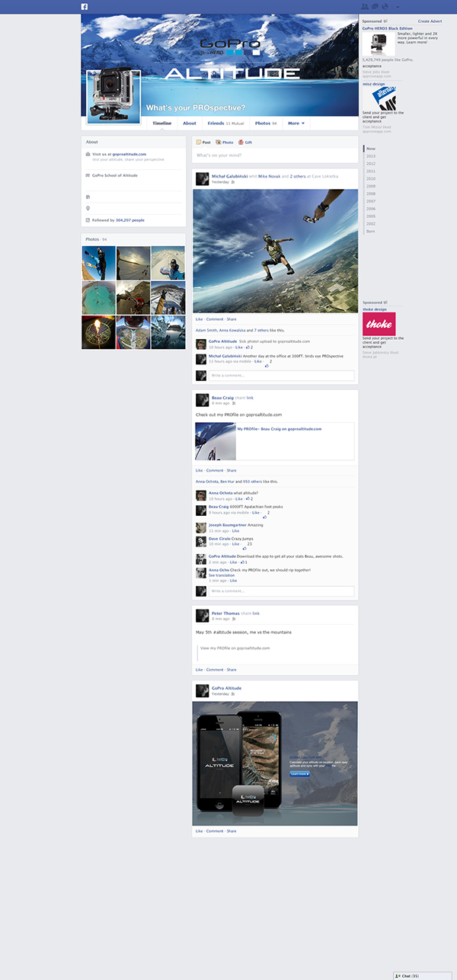Open Anna Ochota's avatar on "what altitude?" comment
Viewport: 457px width, 980px height.
[x=201, y=495]
